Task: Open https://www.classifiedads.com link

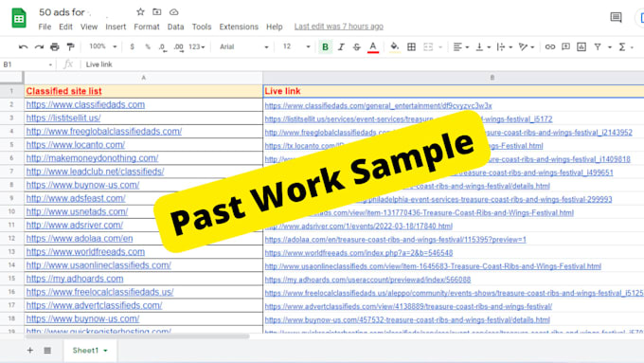Action: (x=85, y=104)
